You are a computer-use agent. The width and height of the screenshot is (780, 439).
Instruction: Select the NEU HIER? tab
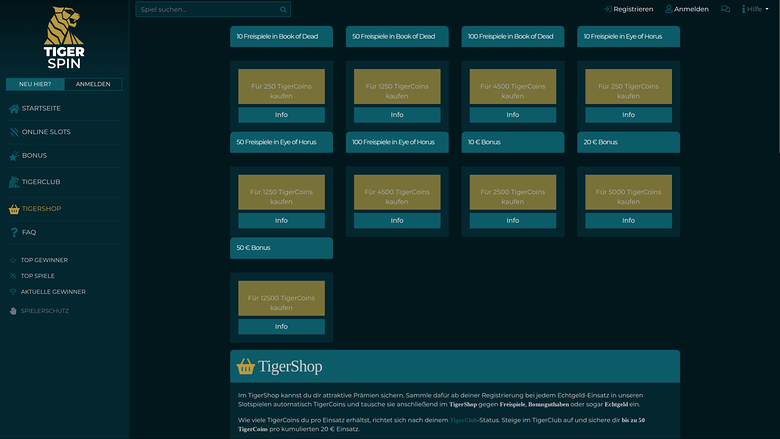click(x=35, y=84)
